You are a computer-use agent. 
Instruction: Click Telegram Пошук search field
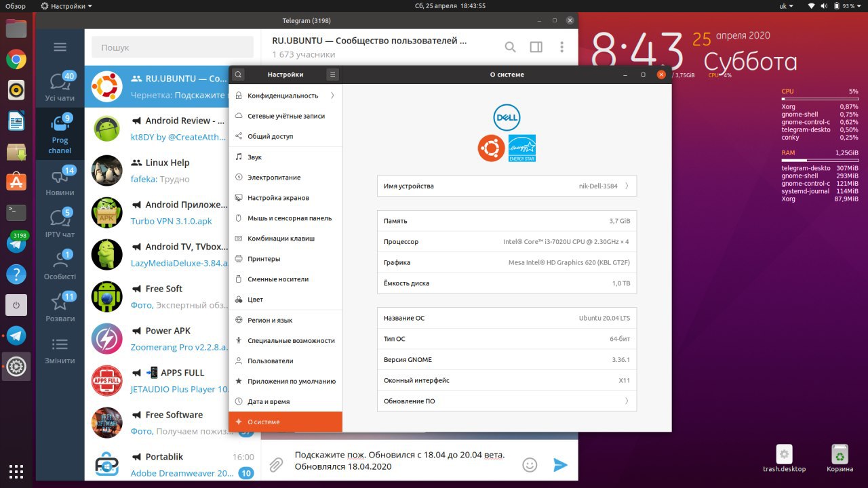(172, 47)
